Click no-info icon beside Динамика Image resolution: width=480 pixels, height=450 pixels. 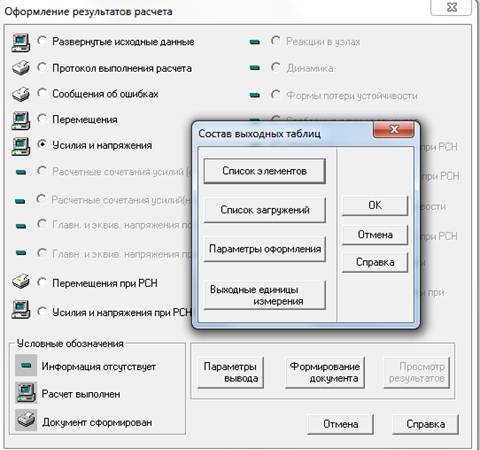pyautogui.click(x=255, y=68)
